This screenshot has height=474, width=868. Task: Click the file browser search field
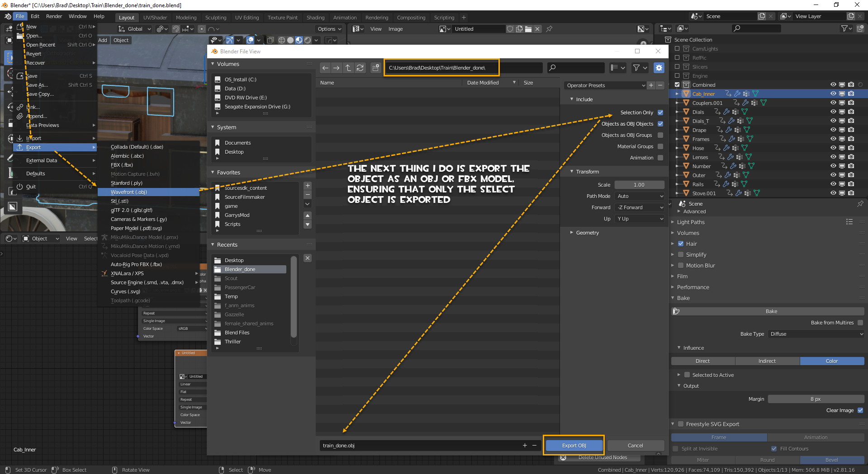pyautogui.click(x=576, y=68)
